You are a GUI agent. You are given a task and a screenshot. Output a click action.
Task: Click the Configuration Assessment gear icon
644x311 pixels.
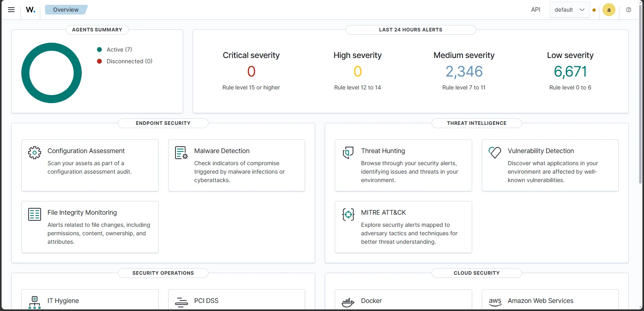coord(35,153)
